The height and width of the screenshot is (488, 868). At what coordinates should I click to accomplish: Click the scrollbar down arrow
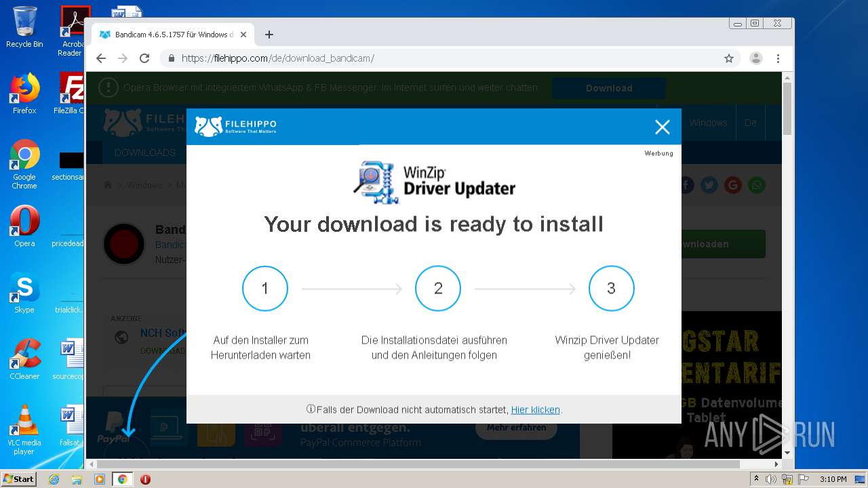[787, 453]
